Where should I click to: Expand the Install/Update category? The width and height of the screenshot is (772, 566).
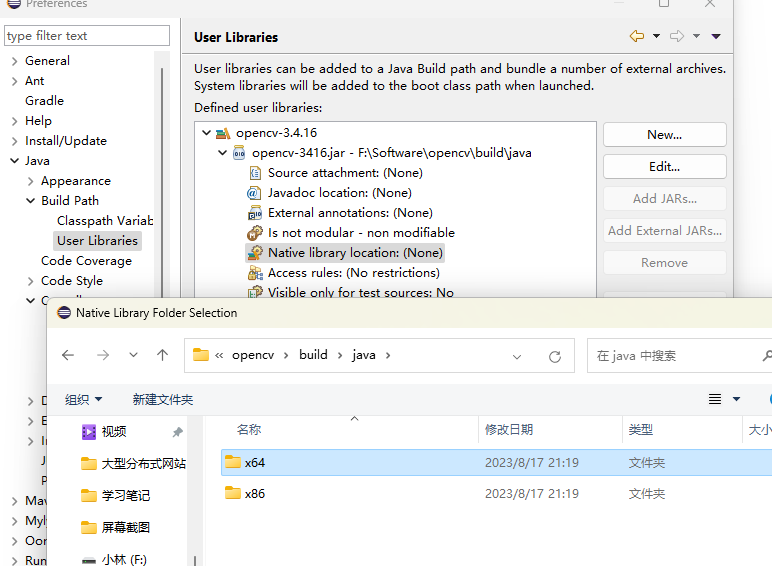[14, 141]
